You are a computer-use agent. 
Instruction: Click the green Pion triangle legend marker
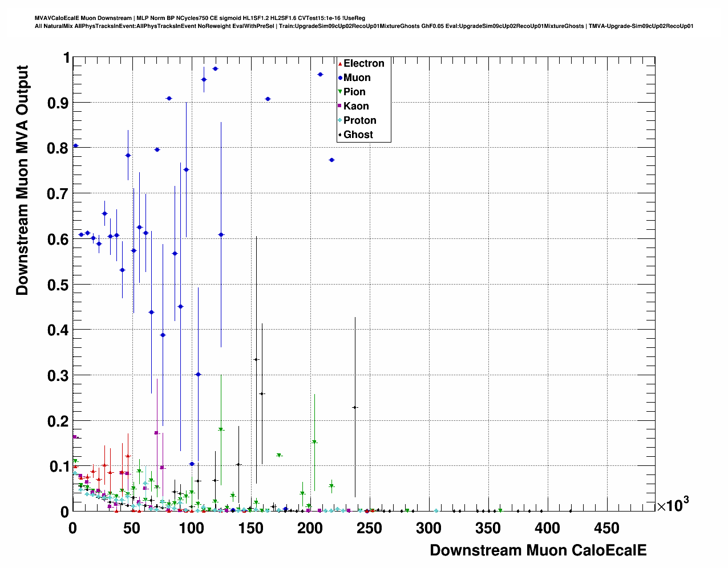(x=340, y=92)
